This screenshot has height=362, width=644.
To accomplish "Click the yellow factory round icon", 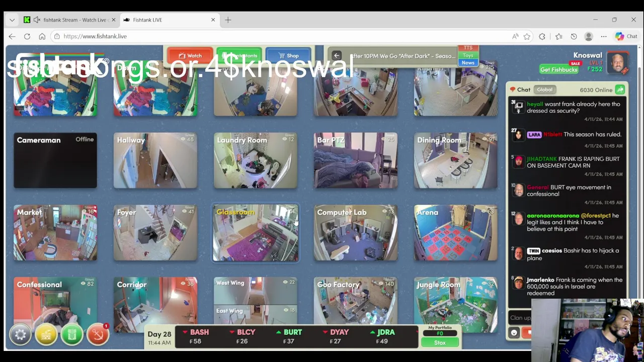I will [x=46, y=334].
